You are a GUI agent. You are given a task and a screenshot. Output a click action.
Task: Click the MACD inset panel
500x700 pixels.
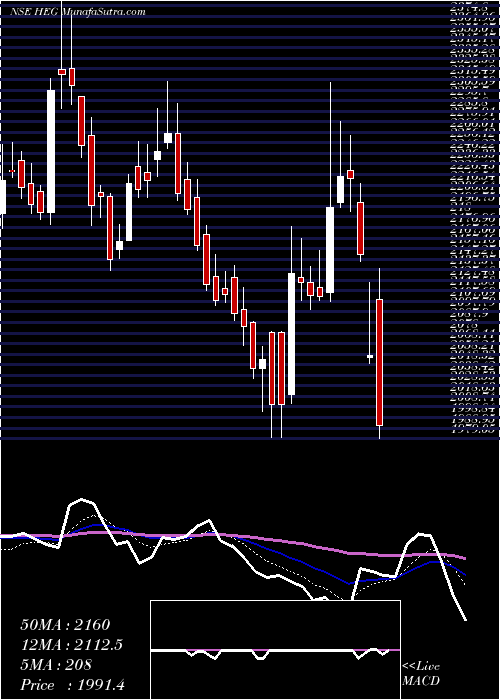275,650
